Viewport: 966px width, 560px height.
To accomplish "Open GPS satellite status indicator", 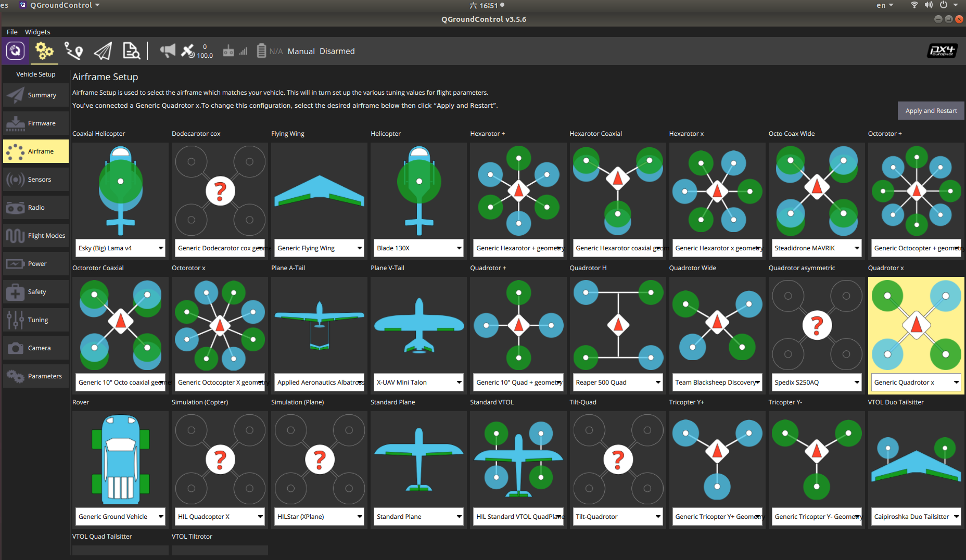I will click(x=196, y=51).
